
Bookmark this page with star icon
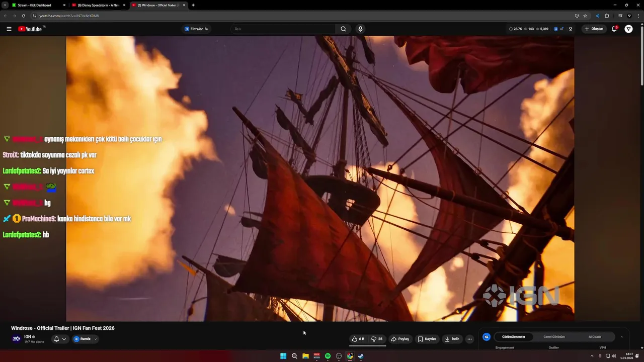pyautogui.click(x=585, y=16)
